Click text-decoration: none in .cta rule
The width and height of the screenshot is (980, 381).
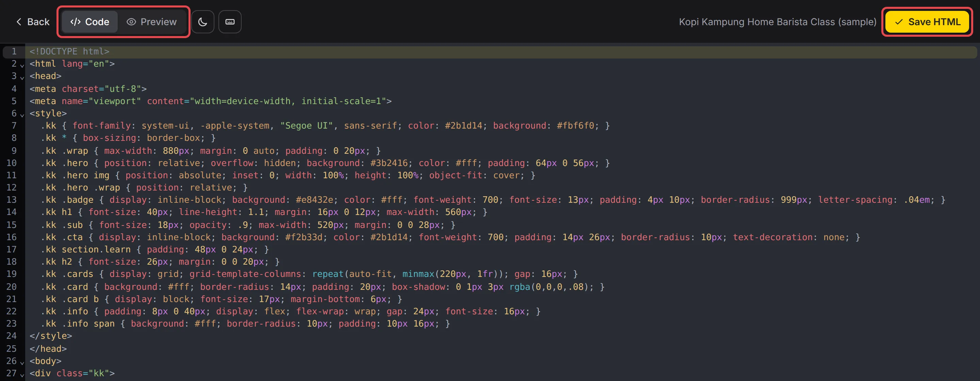pyautogui.click(x=789, y=237)
